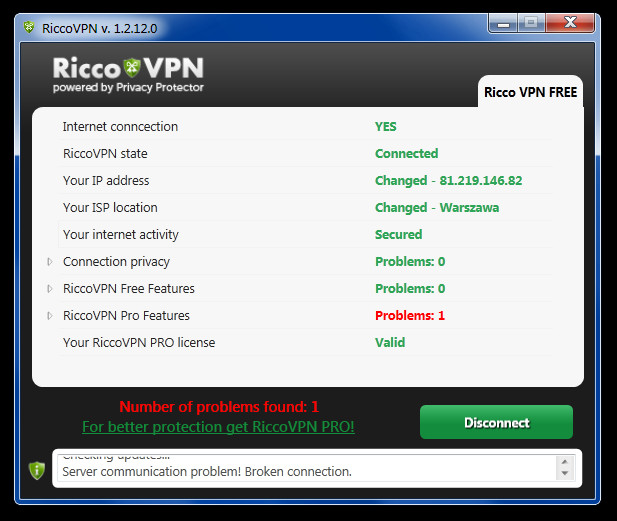Click Your RiccoVPN PRO license label
This screenshot has width=617, height=521.
point(139,343)
